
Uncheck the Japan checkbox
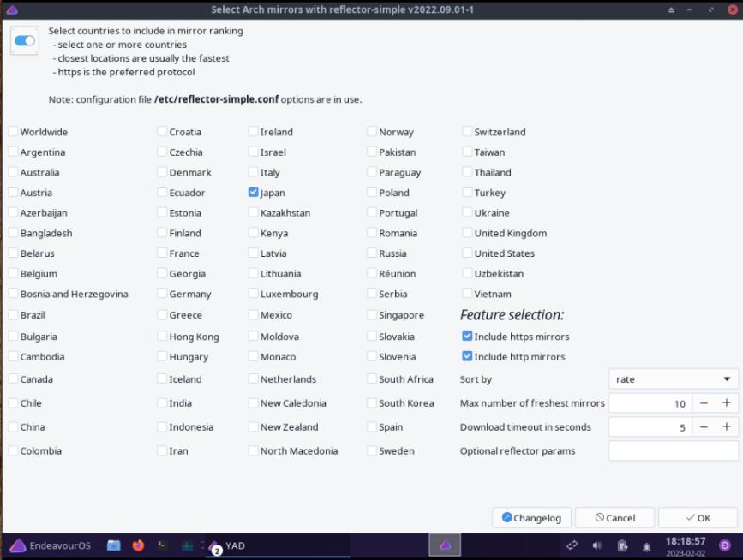coord(254,192)
